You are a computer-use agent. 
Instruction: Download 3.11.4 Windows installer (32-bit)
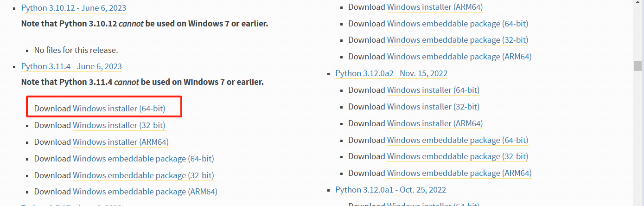pyautogui.click(x=119, y=125)
